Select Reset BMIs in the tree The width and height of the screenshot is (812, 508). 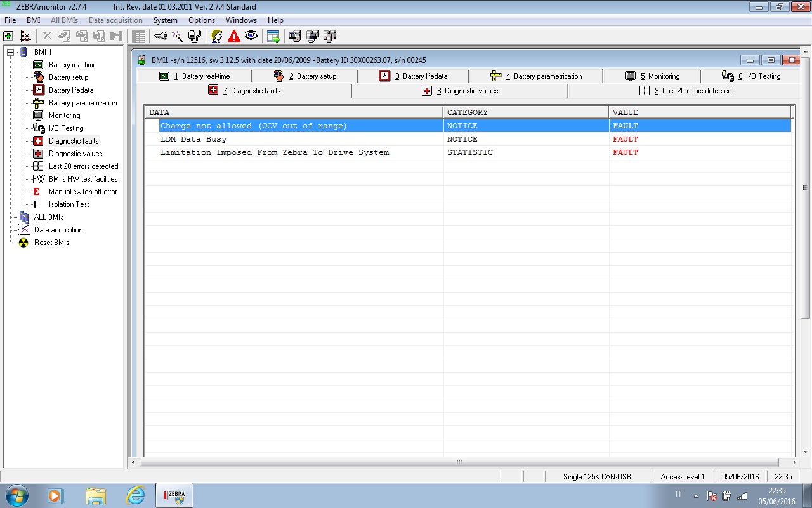[x=51, y=243]
